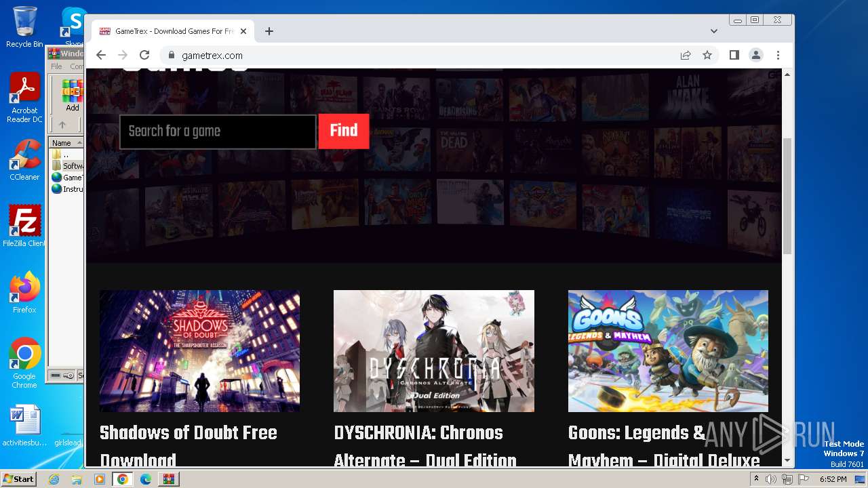
Task: Click the scrollbar down arrow
Action: coord(787,460)
